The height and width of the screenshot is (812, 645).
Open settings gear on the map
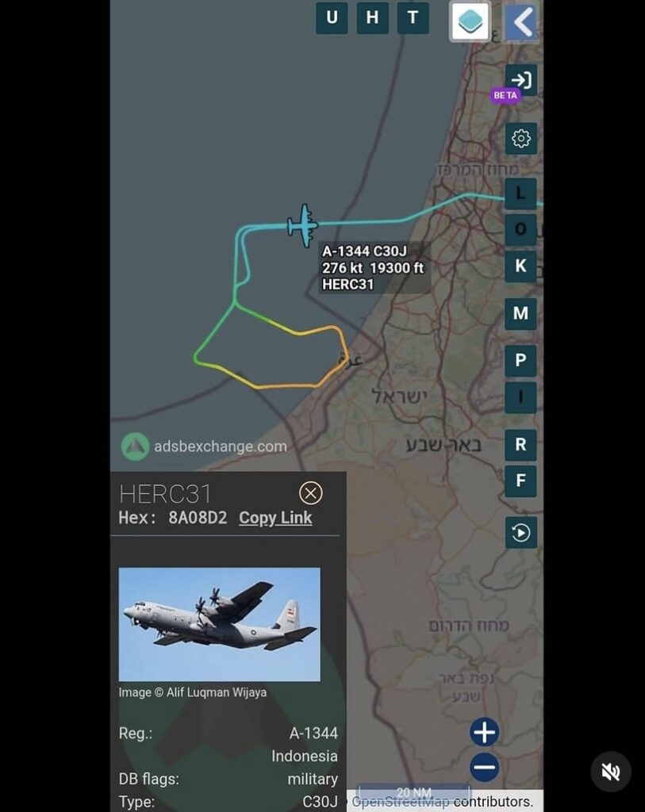(x=520, y=138)
